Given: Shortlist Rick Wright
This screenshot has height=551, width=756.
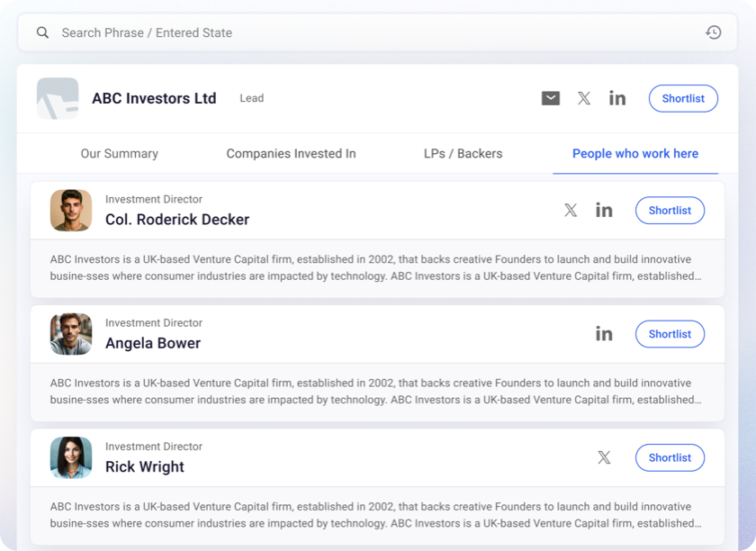Looking at the screenshot, I should (x=670, y=457).
